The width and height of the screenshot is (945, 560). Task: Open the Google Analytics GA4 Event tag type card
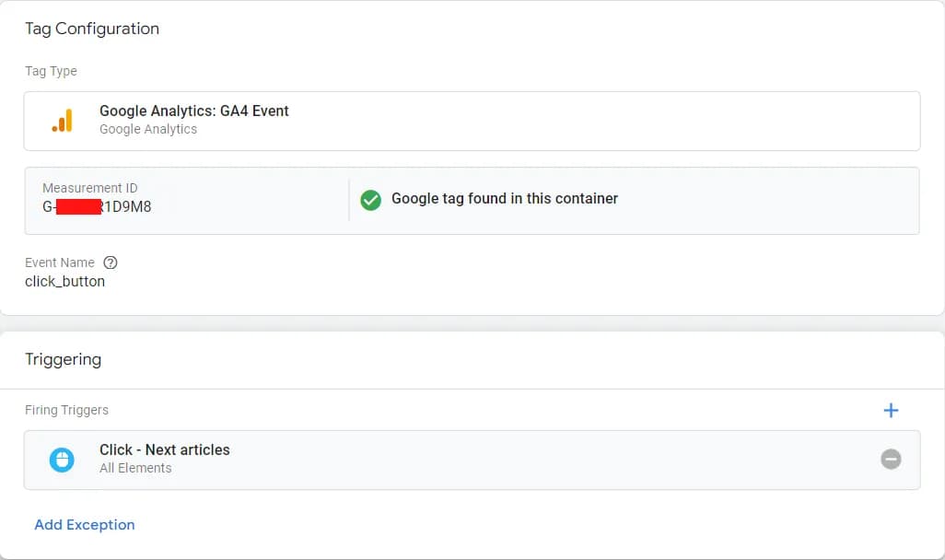472,120
